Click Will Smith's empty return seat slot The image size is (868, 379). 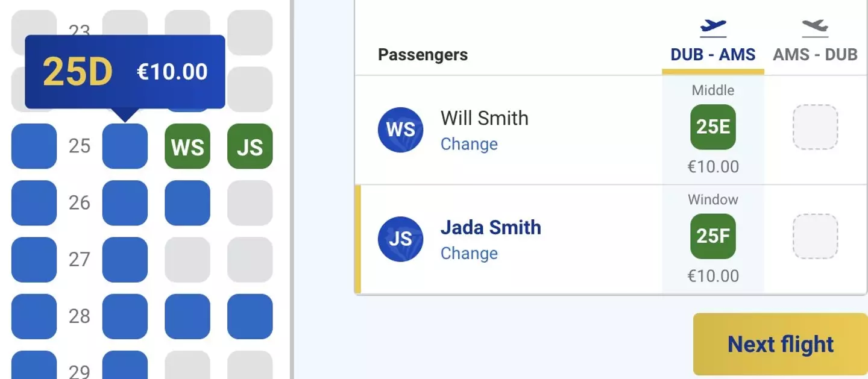point(815,127)
